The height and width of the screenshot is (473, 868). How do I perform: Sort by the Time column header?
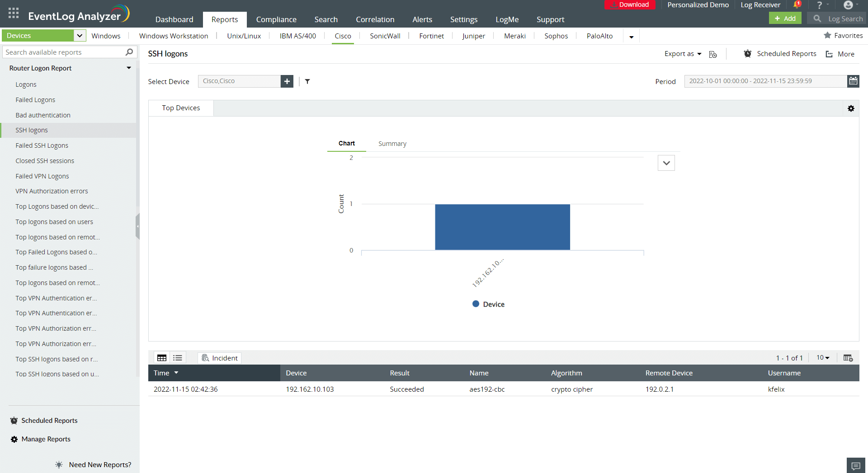(214, 373)
